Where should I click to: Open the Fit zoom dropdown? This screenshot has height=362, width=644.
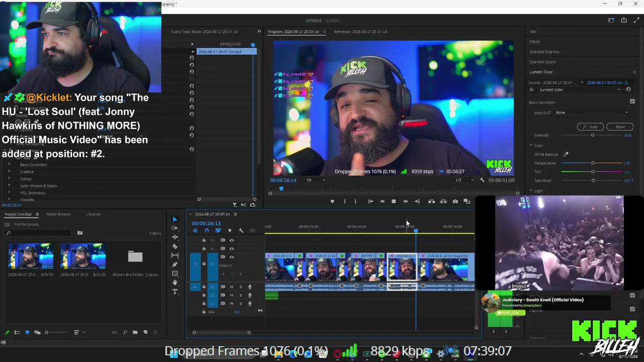click(x=315, y=180)
